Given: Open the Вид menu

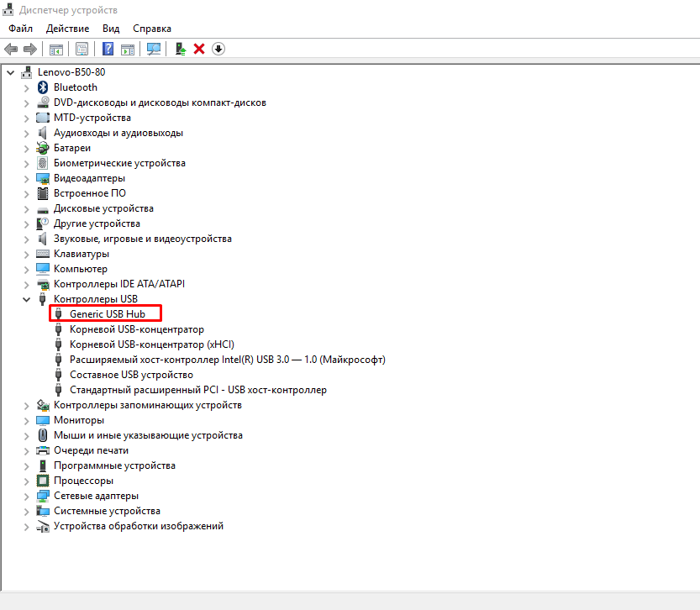Looking at the screenshot, I should 111,29.
